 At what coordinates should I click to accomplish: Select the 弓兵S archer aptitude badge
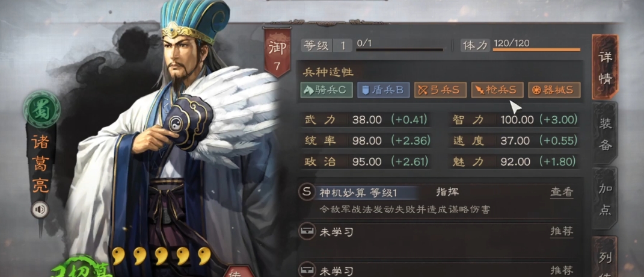pos(440,90)
